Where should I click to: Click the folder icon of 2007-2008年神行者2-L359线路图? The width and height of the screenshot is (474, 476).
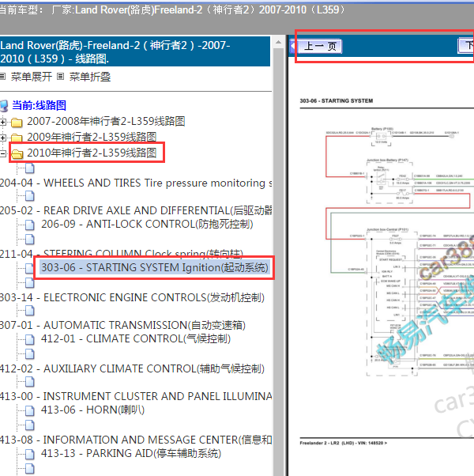[17, 123]
